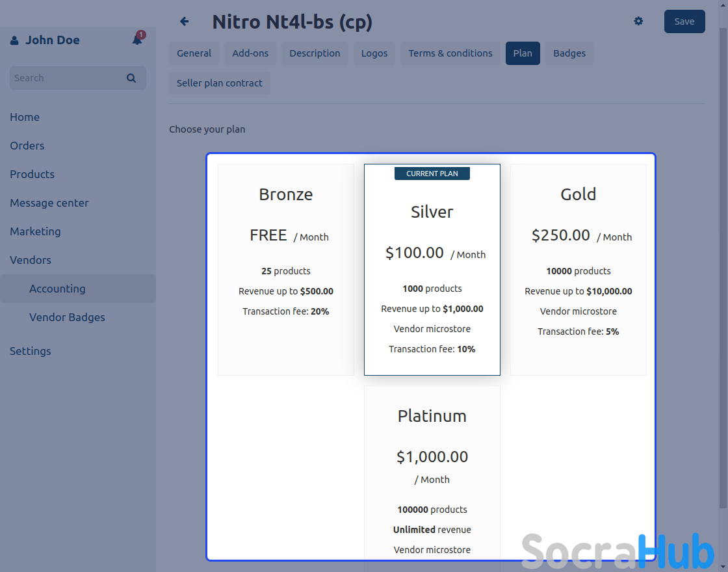The height and width of the screenshot is (572, 728).
Task: Switch to the General tab
Action: [x=194, y=53]
